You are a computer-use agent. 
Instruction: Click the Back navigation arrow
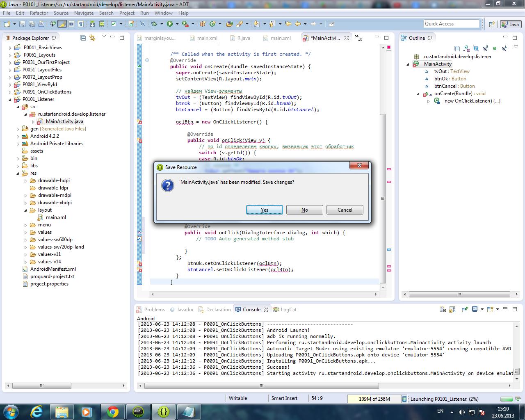tap(298, 24)
